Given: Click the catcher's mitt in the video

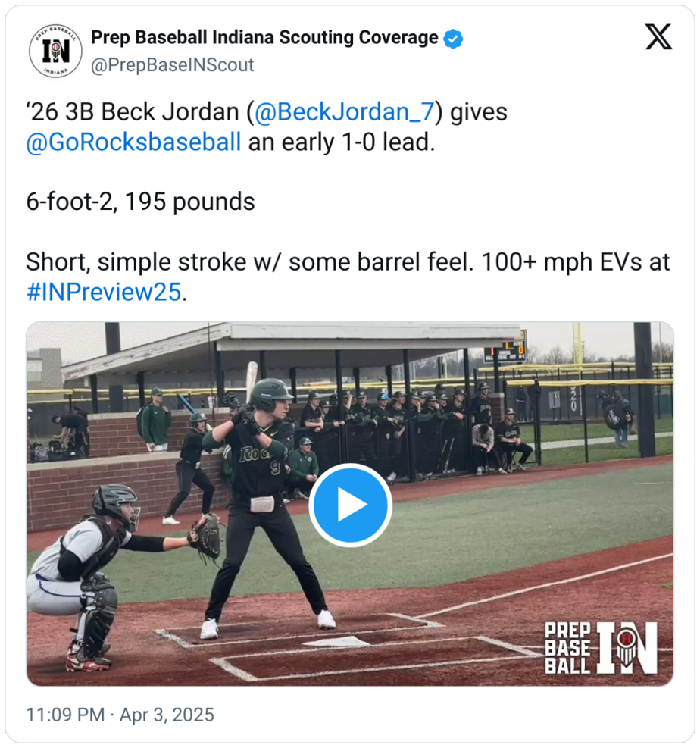Looking at the screenshot, I should (x=205, y=536).
